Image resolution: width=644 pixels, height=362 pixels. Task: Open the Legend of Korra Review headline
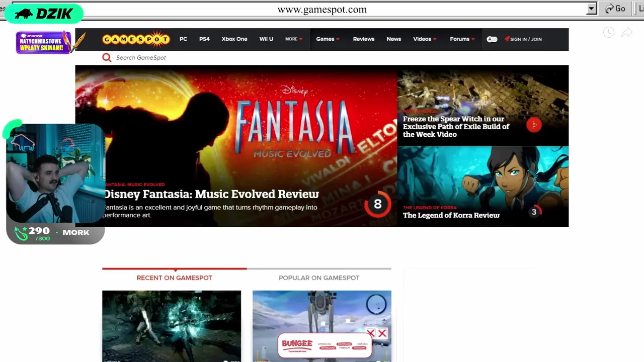click(451, 215)
